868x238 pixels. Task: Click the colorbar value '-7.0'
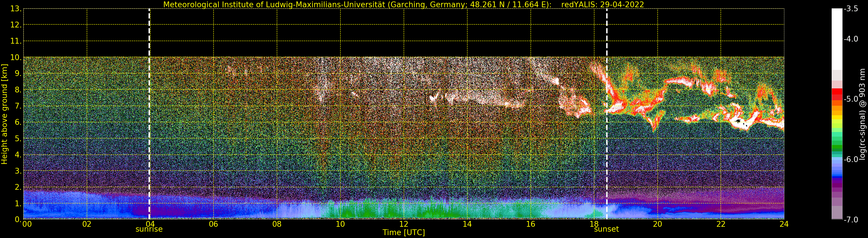[x=851, y=220]
